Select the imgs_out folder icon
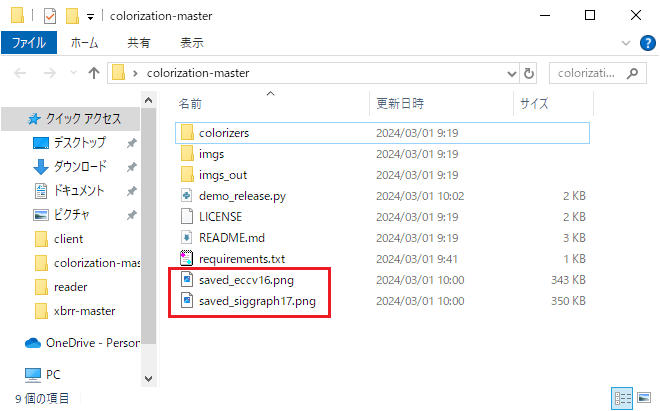 pos(187,175)
